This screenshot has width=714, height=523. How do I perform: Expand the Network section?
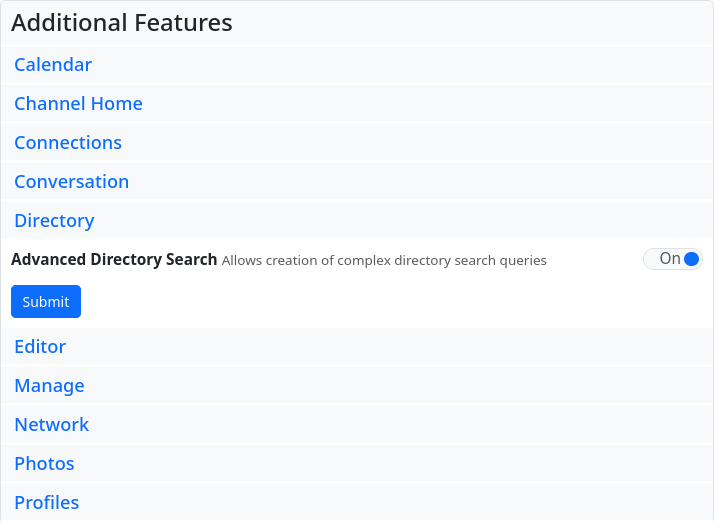pos(52,425)
